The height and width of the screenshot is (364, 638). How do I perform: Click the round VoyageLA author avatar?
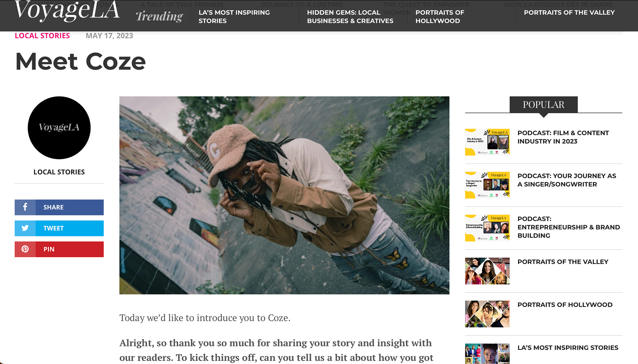[x=59, y=128]
